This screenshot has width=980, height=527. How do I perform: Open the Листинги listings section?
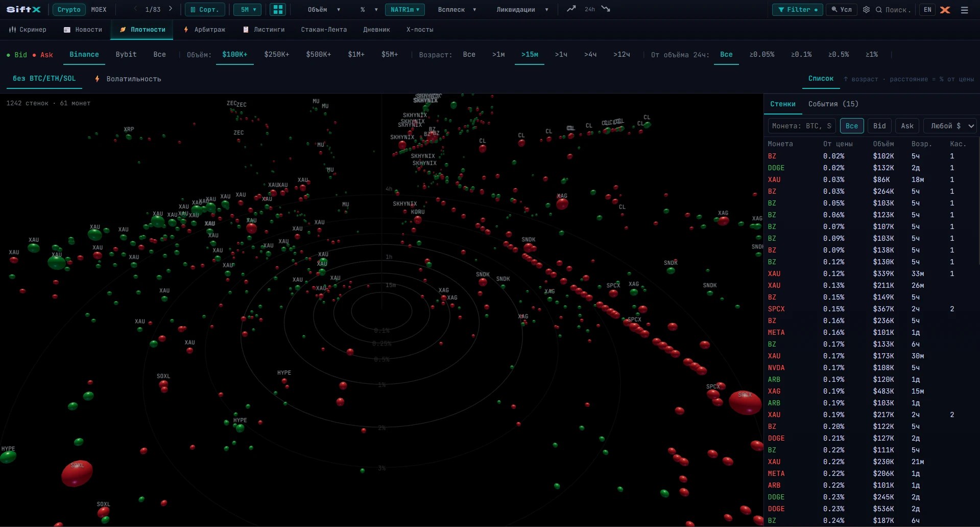pyautogui.click(x=264, y=30)
